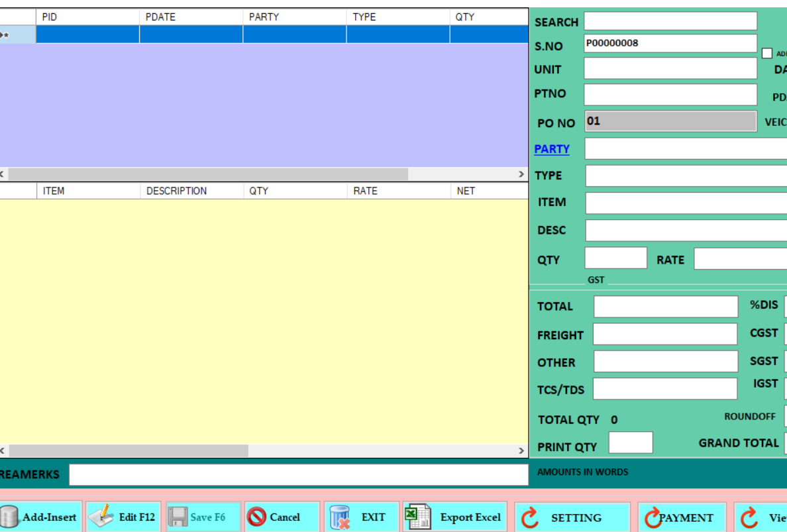Click the REAMERKS text field

[298, 474]
